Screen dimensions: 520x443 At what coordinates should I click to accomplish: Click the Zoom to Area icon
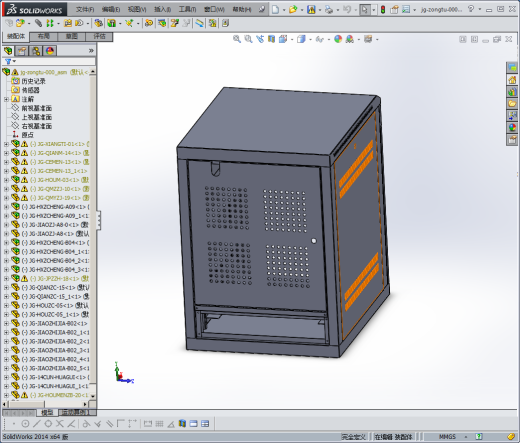click(x=248, y=39)
